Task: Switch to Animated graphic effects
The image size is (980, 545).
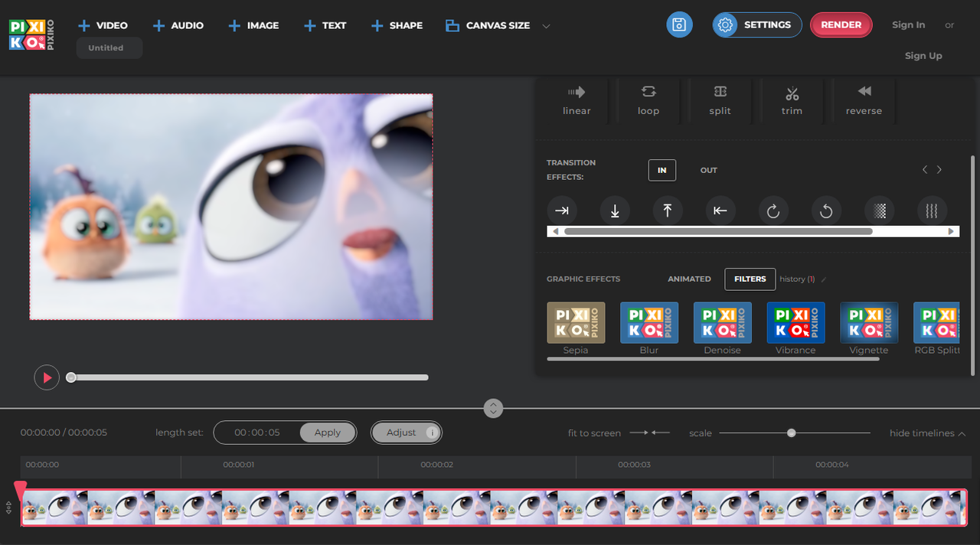Action: coord(689,279)
